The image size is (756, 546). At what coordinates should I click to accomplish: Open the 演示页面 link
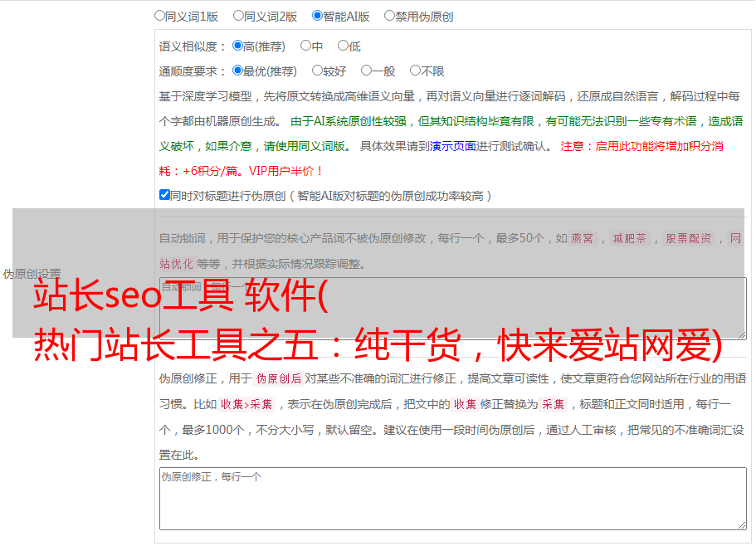(453, 146)
